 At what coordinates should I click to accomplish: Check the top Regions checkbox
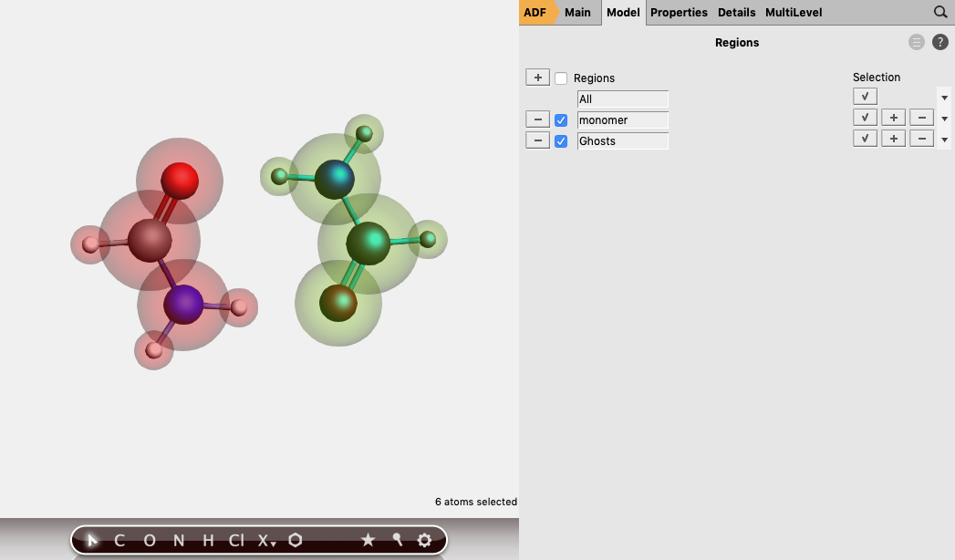[560, 78]
